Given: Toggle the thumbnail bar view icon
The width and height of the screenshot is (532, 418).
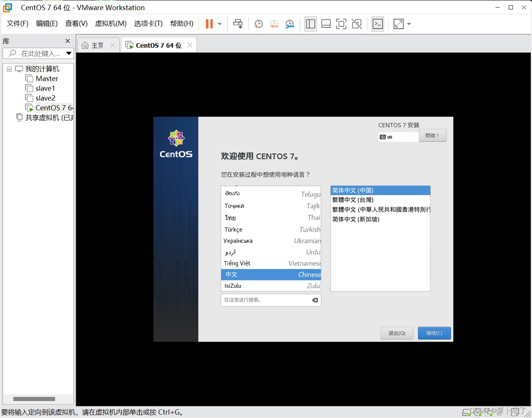Looking at the screenshot, I should (x=326, y=24).
